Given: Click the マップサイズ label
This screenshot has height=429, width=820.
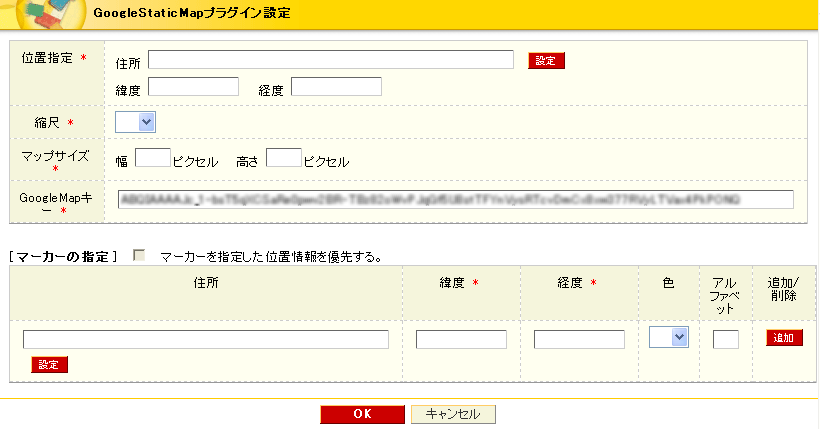Looking at the screenshot, I should click(55, 156).
